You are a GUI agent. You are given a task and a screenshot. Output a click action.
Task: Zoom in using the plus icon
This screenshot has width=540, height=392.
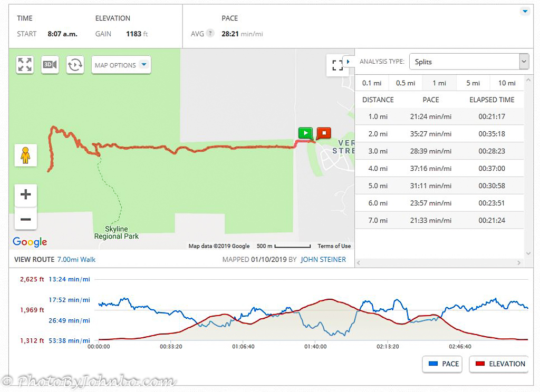click(26, 194)
